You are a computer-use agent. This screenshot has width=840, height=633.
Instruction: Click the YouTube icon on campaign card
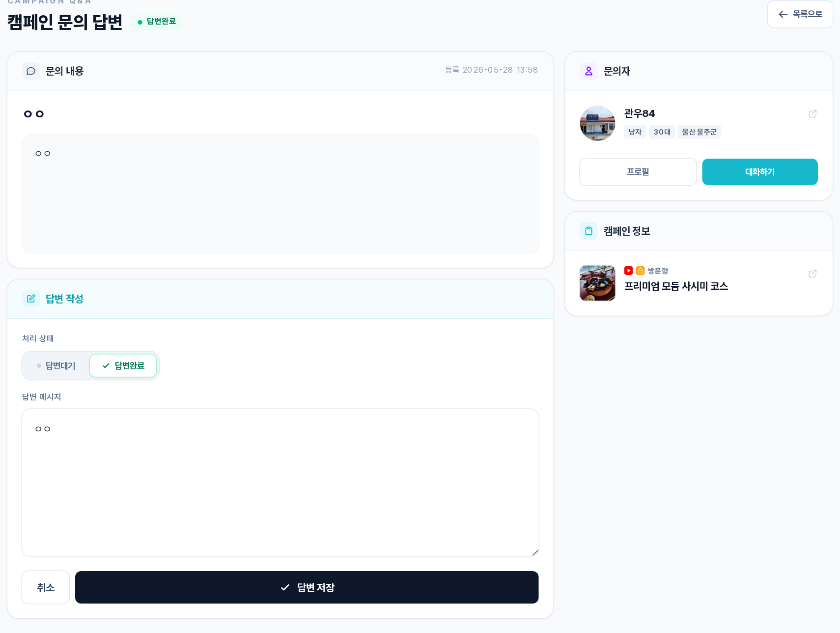point(628,271)
